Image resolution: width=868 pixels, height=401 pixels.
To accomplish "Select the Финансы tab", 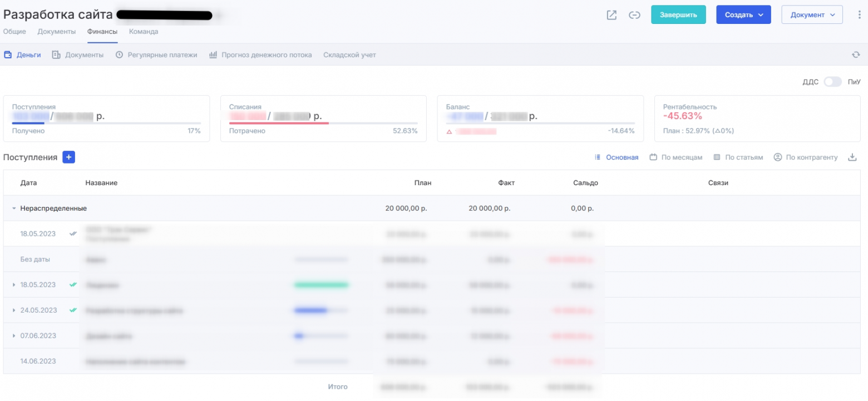I will 102,32.
